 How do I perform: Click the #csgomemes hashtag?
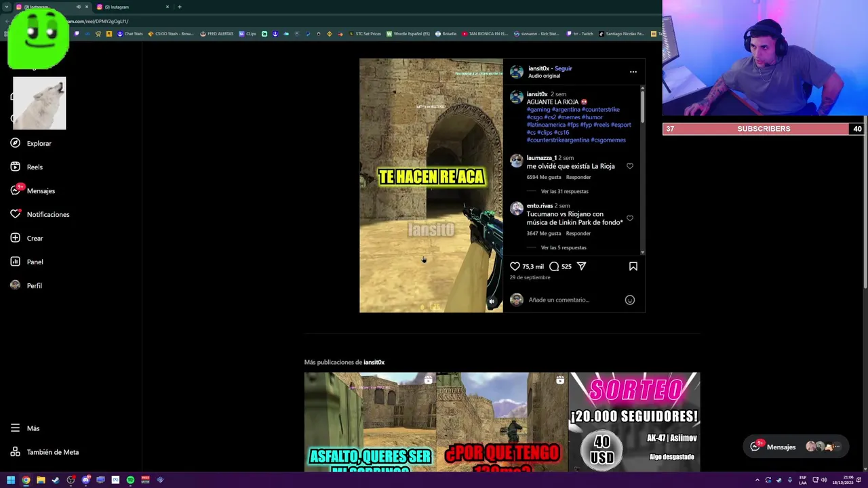point(608,140)
